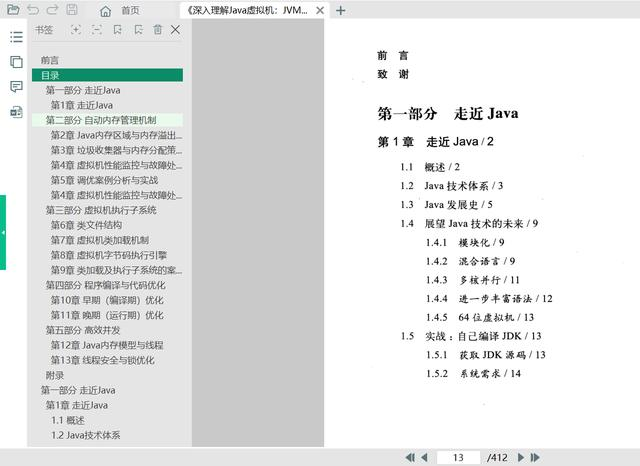
Task: Click contents entry 1.4.5 64 位虚拟机 / 13
Action: pyautogui.click(x=480, y=317)
